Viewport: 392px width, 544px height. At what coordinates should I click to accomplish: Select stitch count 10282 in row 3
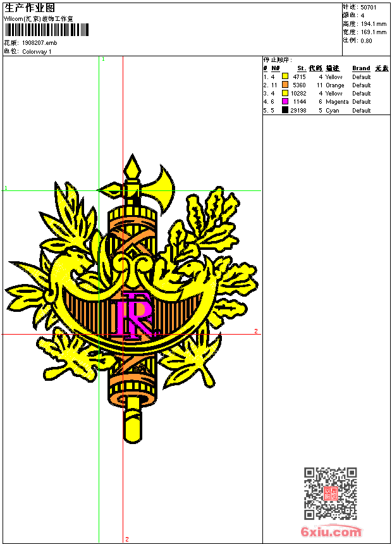[298, 94]
